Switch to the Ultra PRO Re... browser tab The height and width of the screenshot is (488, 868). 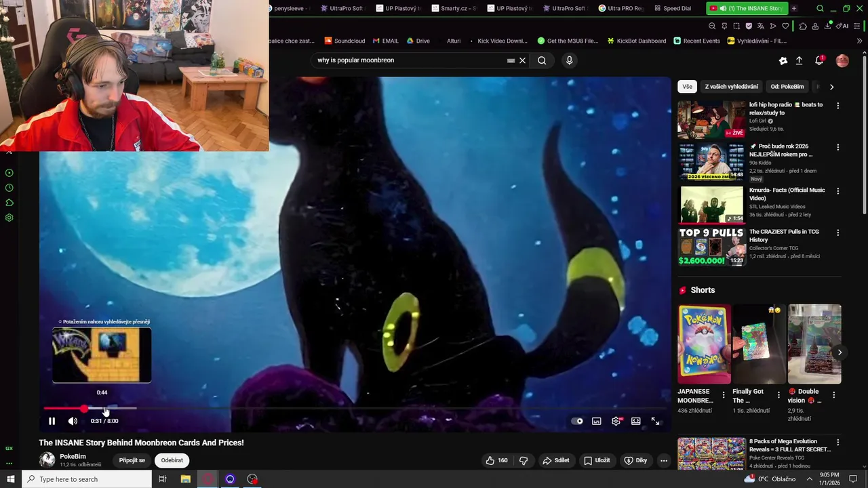coord(620,8)
